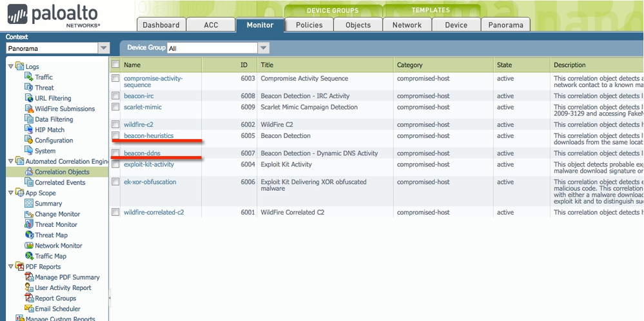Select the User Activity Report icon
Viewport: 644px width, 321px height.
(x=29, y=287)
